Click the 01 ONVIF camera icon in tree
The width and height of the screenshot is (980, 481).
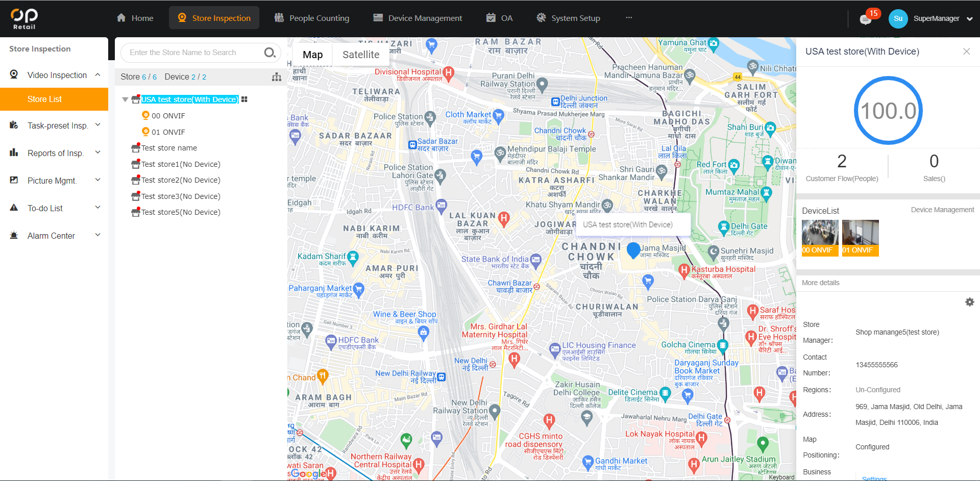click(145, 132)
